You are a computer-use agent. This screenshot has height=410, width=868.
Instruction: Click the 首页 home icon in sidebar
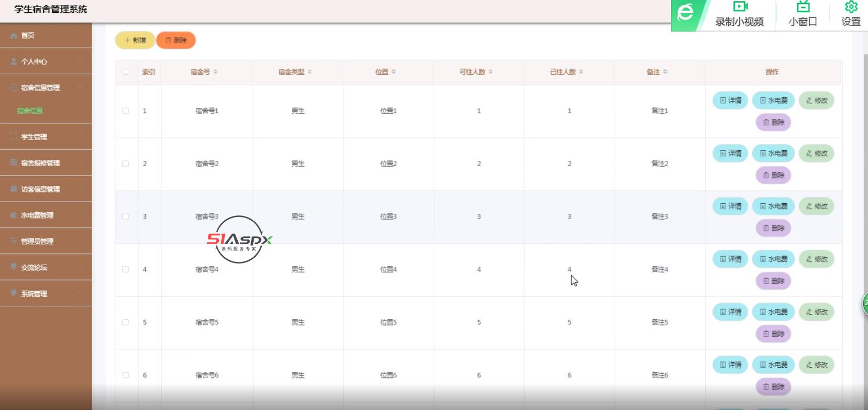click(14, 36)
